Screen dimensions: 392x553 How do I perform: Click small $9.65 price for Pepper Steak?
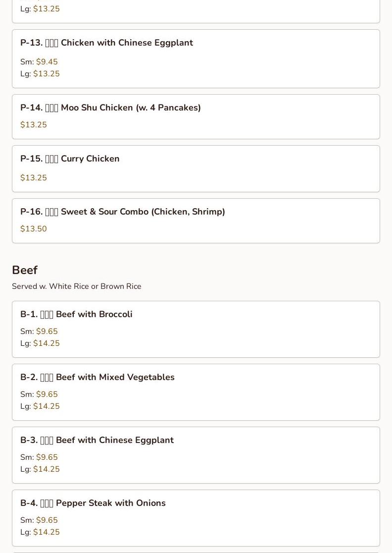coord(47,520)
